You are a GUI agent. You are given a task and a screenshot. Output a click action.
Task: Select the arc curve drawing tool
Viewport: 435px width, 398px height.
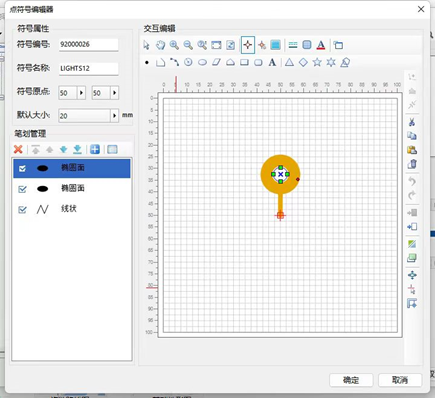pyautogui.click(x=174, y=62)
